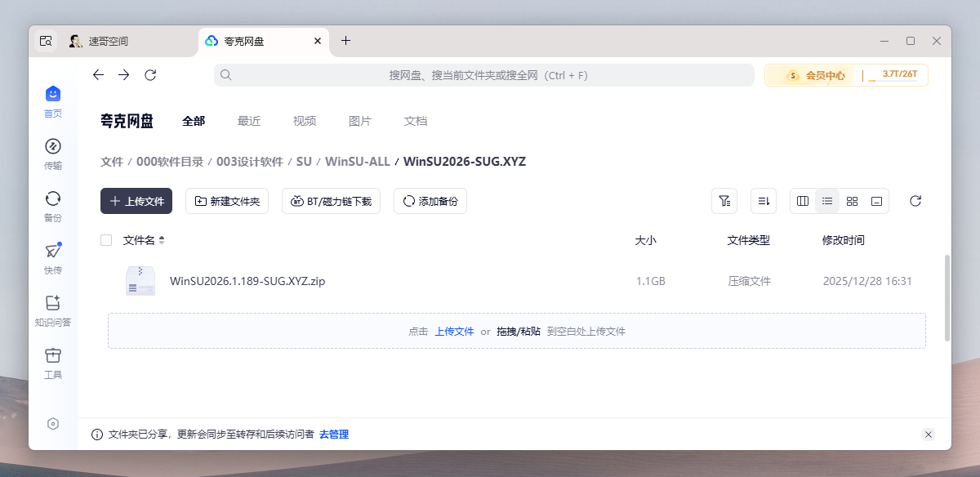
Task: Refresh the file list using toolbar icon
Action: point(915,201)
